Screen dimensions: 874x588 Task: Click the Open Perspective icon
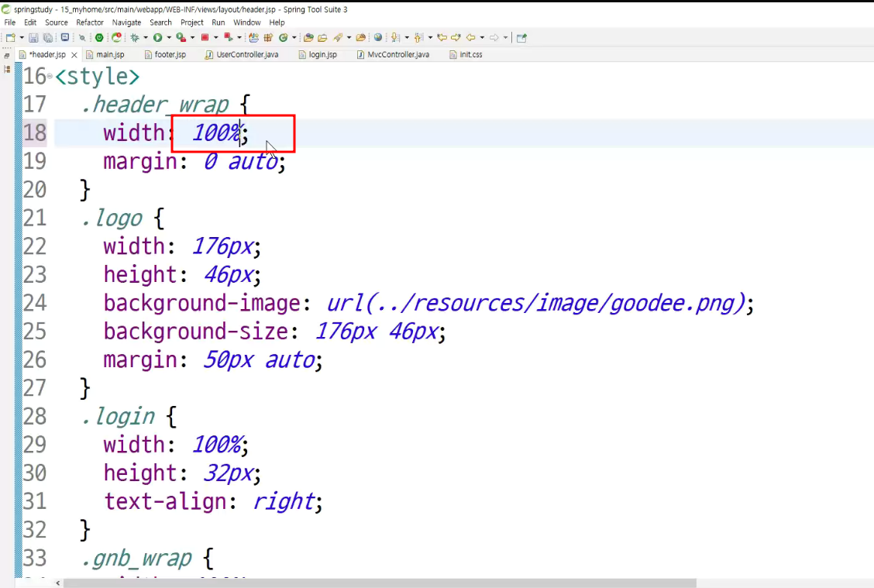pos(521,38)
